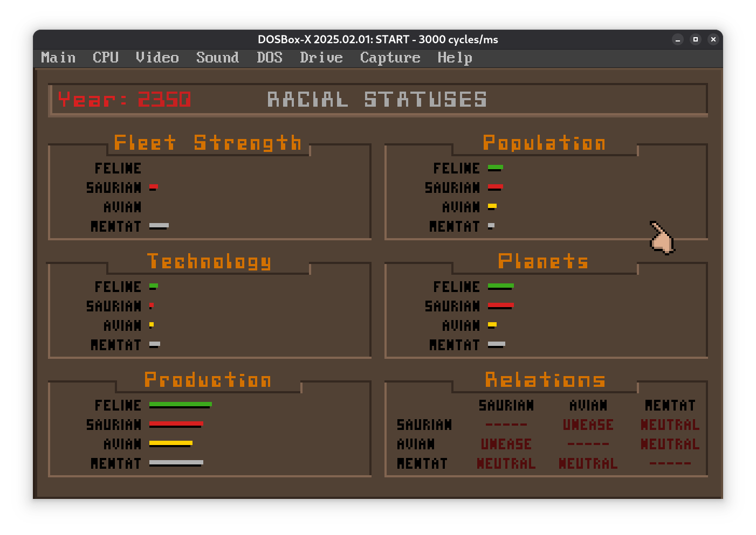This screenshot has width=756, height=535.
Task: Open the DOS menu
Action: point(269,58)
